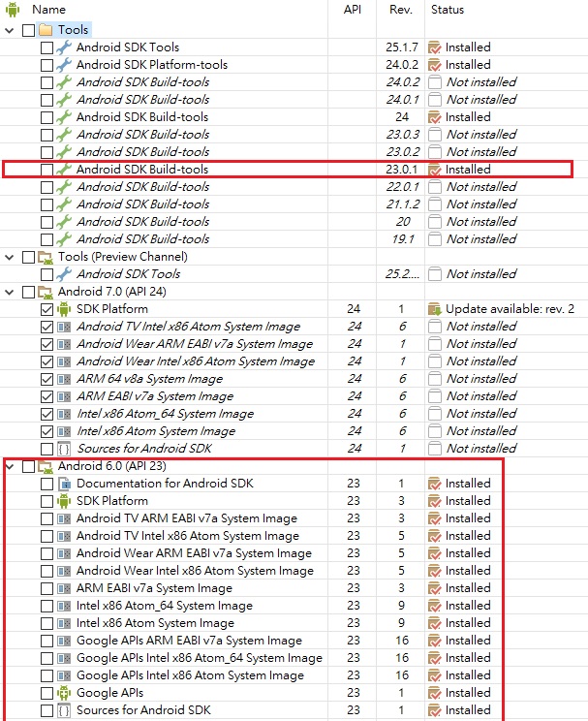Select 'Android 6.0 (API 23)' group label
588x721 pixels.
[x=111, y=466]
